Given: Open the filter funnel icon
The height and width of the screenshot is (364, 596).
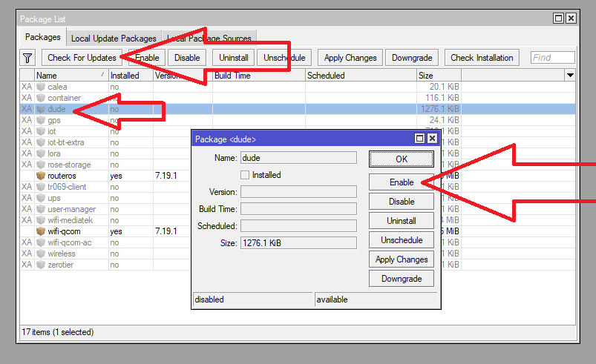Looking at the screenshot, I should [x=27, y=58].
